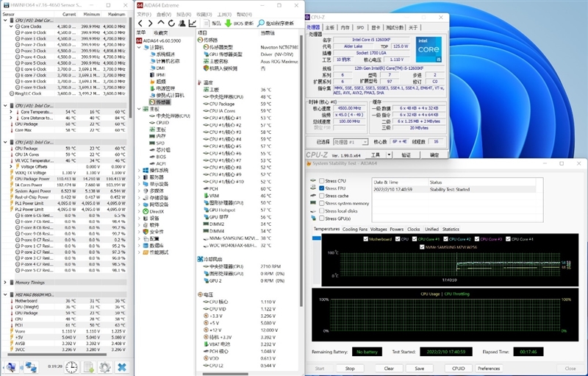Click AIDA64 up-level arrow icon
Screen dimensions: 588x376
tap(161, 23)
